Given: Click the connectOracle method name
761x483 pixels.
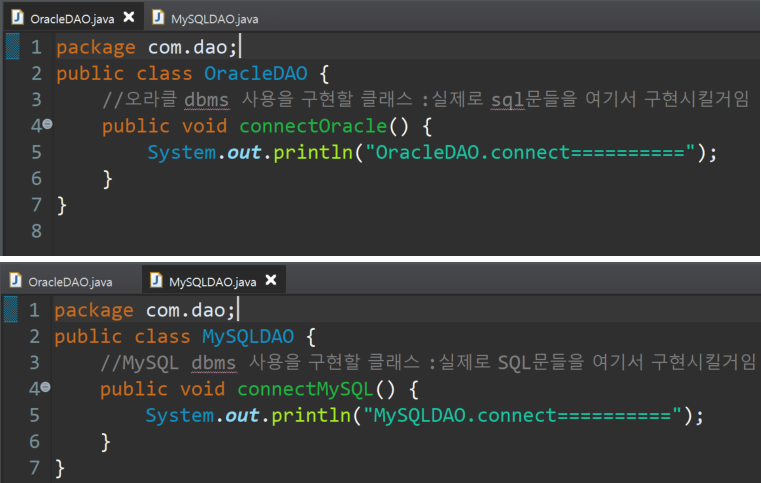Looking at the screenshot, I should point(313,126).
